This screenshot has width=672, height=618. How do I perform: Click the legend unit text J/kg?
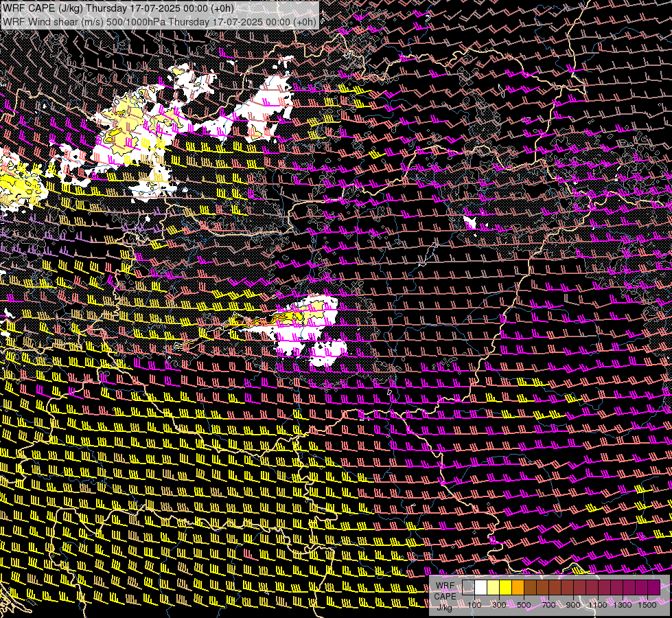click(444, 607)
